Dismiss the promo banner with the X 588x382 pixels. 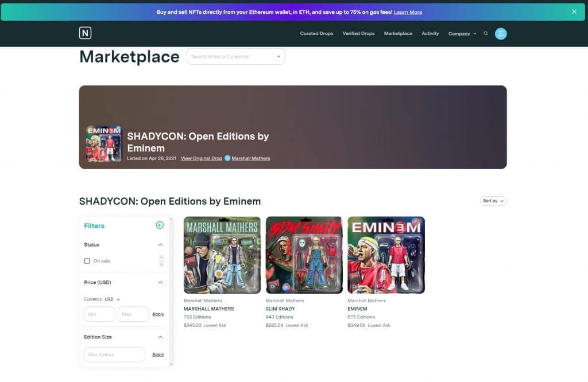574,11
